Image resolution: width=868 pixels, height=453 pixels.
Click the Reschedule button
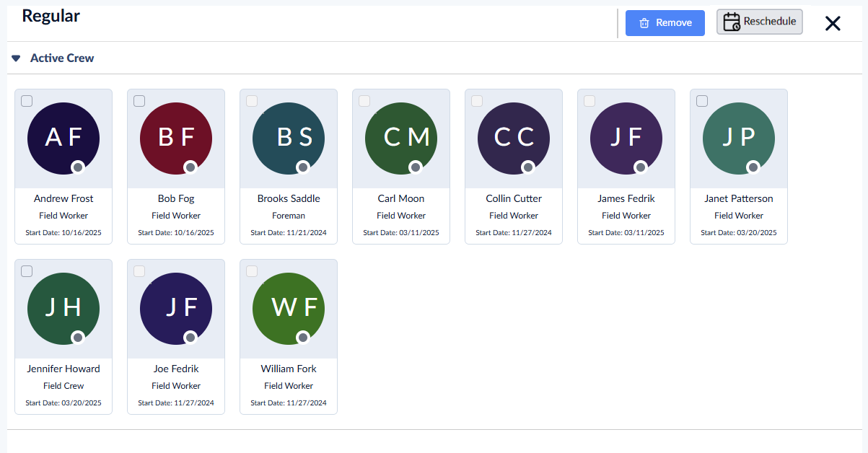tap(760, 22)
